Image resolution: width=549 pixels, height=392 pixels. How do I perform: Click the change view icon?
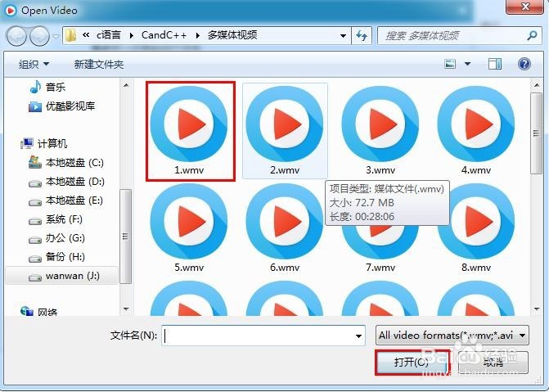[450, 64]
